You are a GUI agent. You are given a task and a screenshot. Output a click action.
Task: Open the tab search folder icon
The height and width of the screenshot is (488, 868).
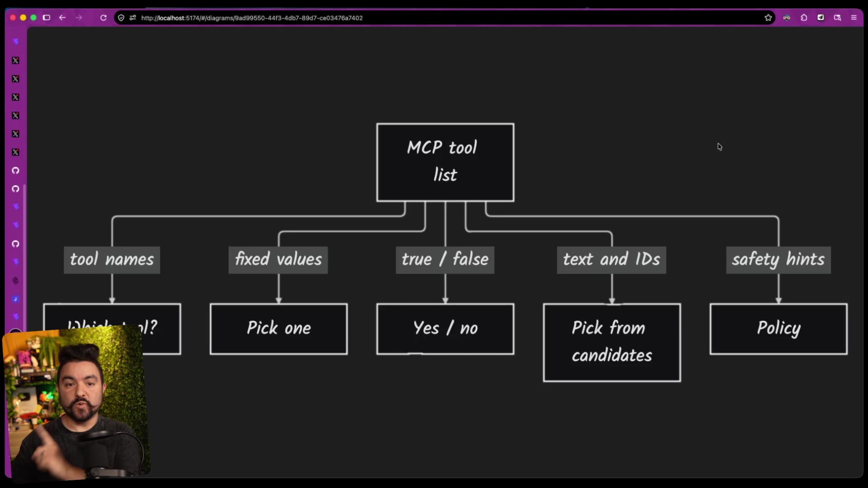[x=837, y=18]
